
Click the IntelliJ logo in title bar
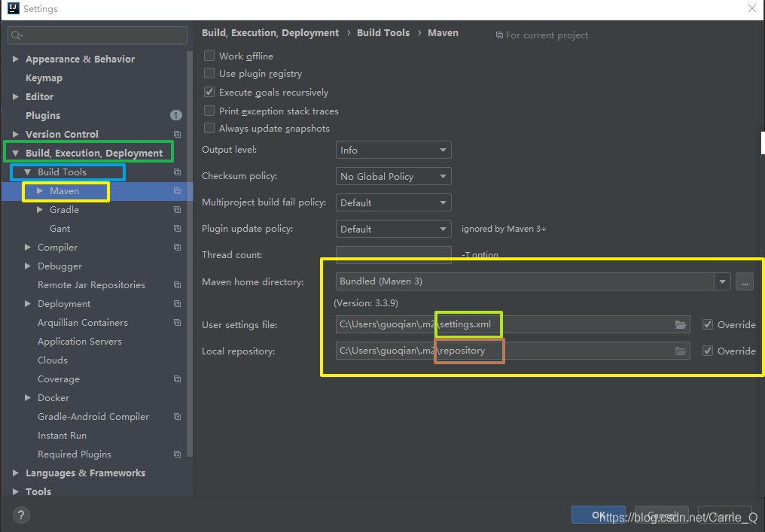point(13,8)
